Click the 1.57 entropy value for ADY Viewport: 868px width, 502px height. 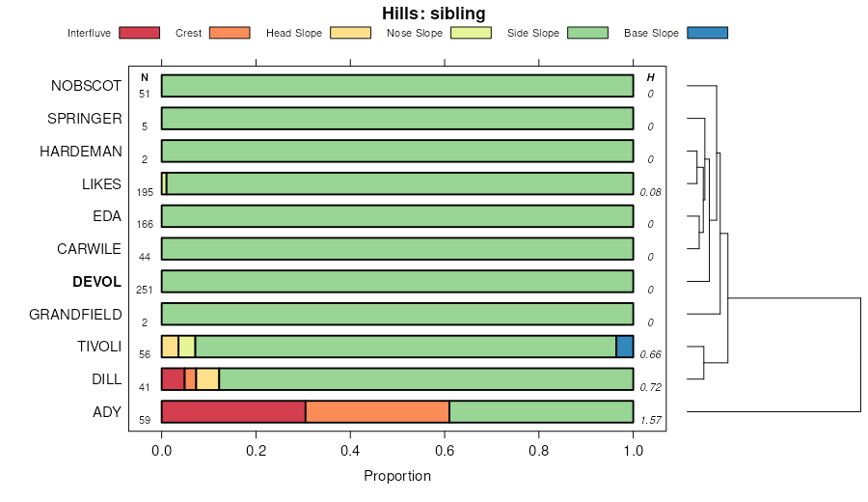click(650, 420)
